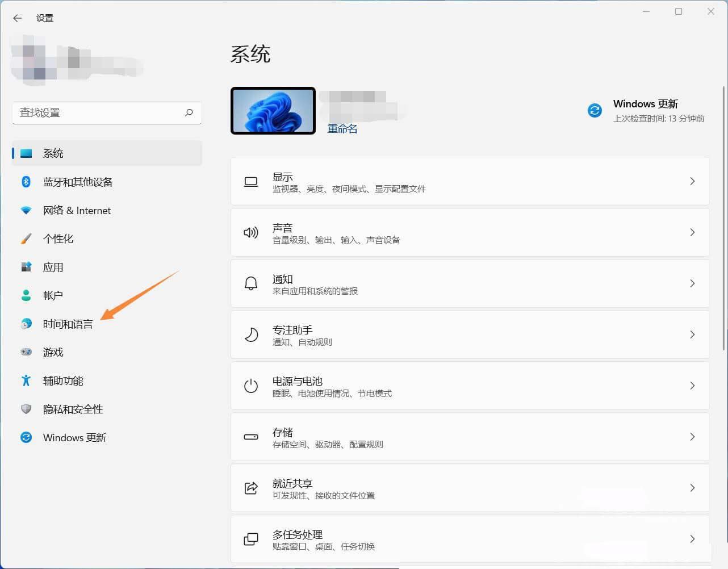The width and height of the screenshot is (728, 569).
Task: Click the 通知 bell icon
Action: pyautogui.click(x=250, y=283)
